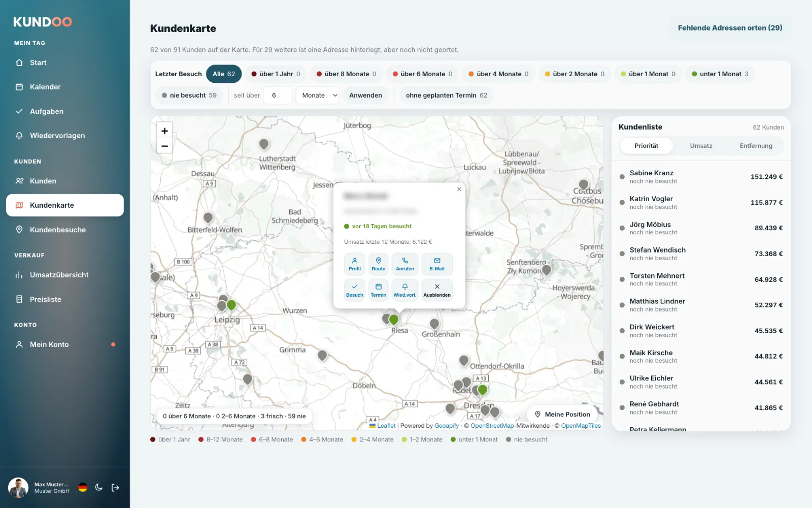The height and width of the screenshot is (508, 812).
Task: Click the Route icon in the popup
Action: click(378, 264)
